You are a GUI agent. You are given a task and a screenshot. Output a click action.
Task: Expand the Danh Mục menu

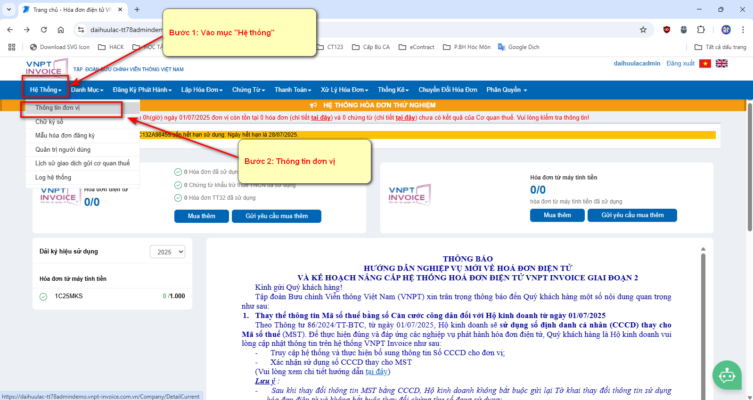coord(87,90)
